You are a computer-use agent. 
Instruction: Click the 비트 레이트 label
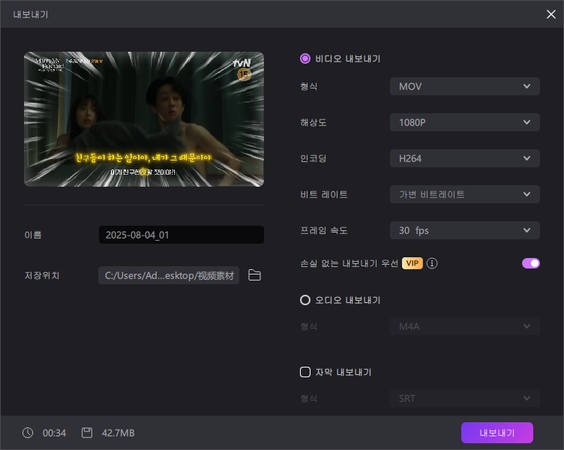(324, 194)
